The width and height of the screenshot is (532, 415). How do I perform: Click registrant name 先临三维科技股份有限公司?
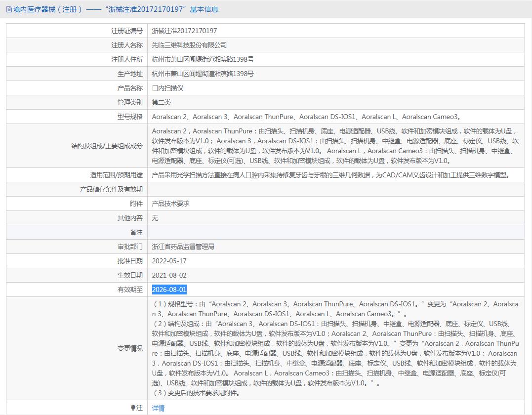coord(189,45)
